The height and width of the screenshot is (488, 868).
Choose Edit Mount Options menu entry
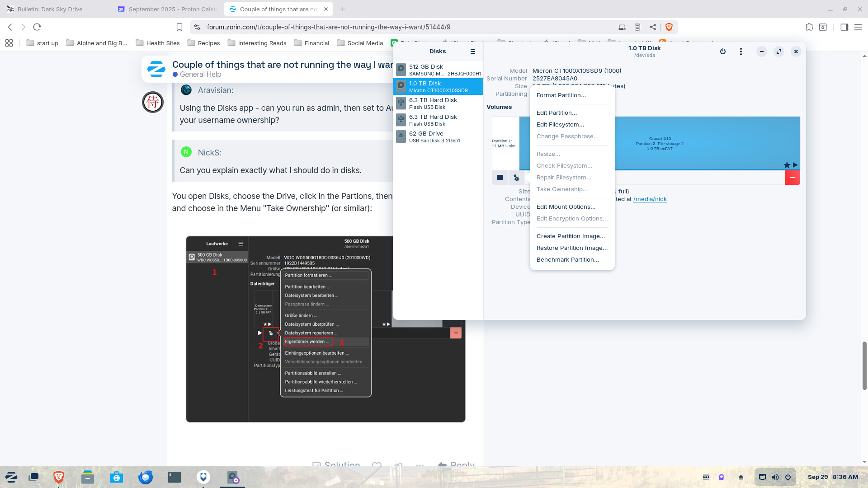pyautogui.click(x=566, y=206)
